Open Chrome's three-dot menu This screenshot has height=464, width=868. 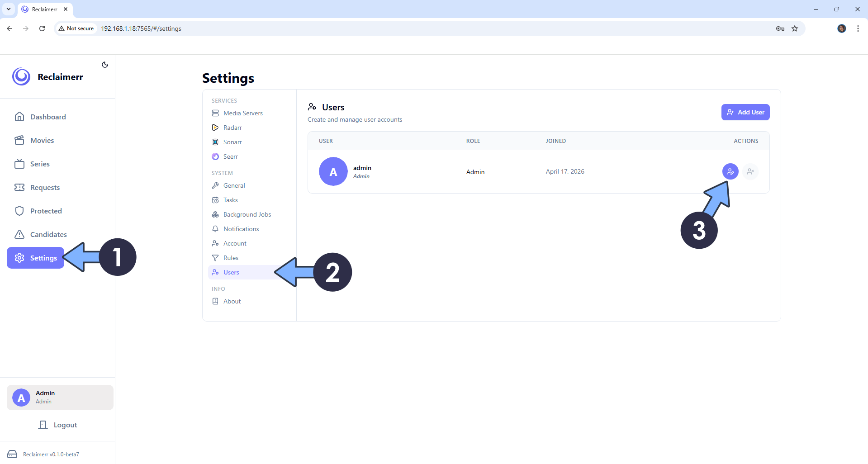click(x=858, y=28)
